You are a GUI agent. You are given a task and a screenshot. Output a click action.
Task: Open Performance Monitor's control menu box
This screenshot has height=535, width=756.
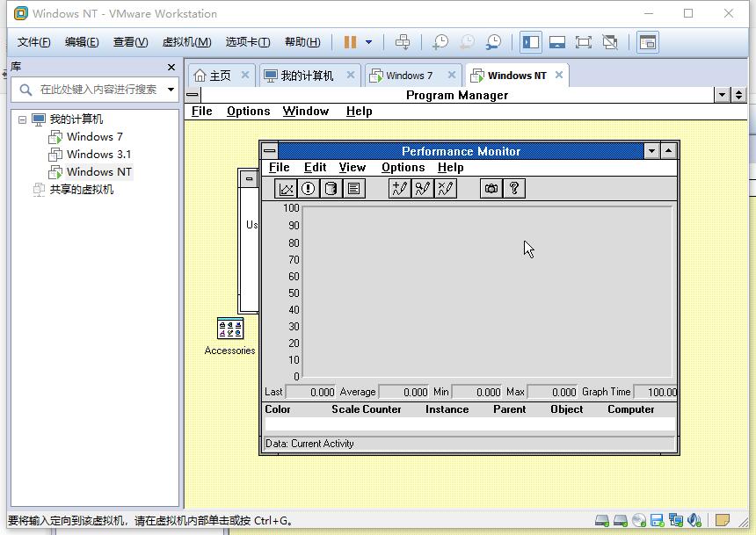[270, 151]
